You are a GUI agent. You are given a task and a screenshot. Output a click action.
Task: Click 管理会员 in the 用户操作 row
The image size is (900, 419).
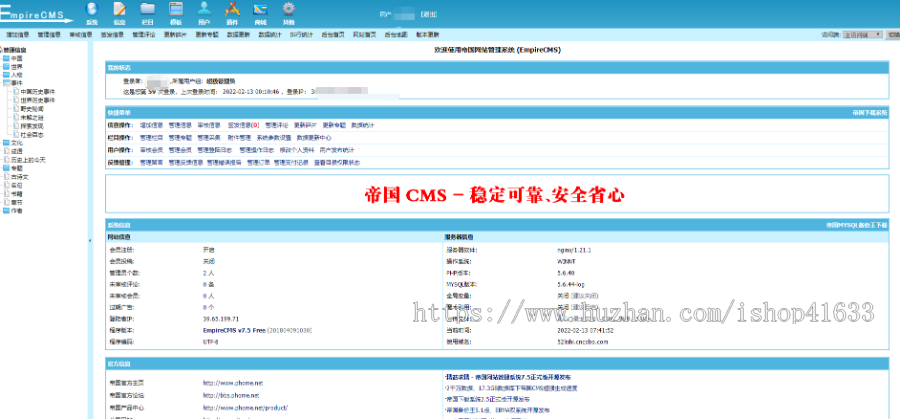pyautogui.click(x=180, y=150)
